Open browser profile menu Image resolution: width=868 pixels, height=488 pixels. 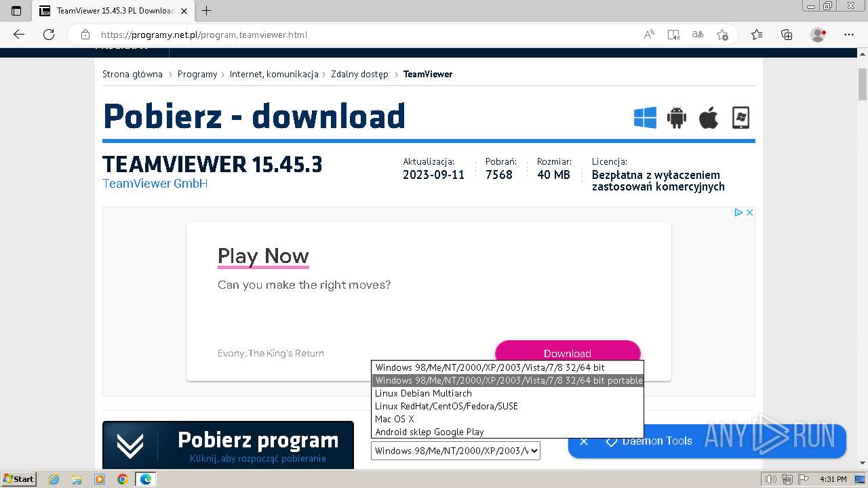point(818,35)
